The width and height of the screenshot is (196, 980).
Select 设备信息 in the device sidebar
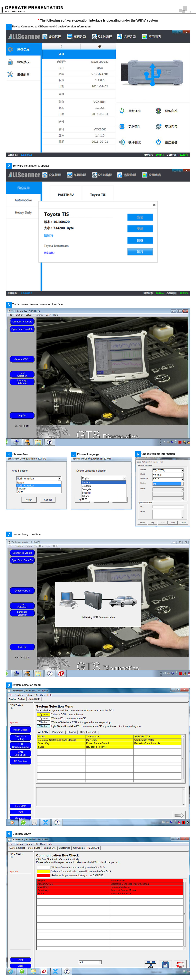coord(23,49)
